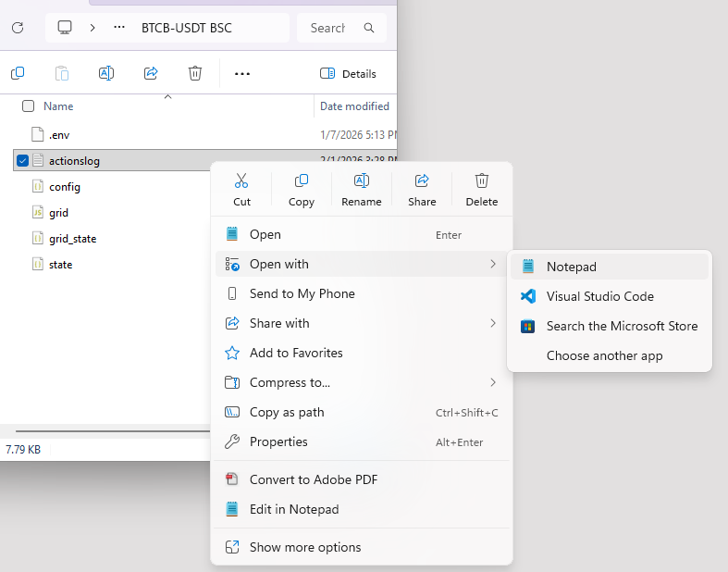Toggle the Details pane button
Viewport: 728px width, 572px height.
pyautogui.click(x=348, y=74)
